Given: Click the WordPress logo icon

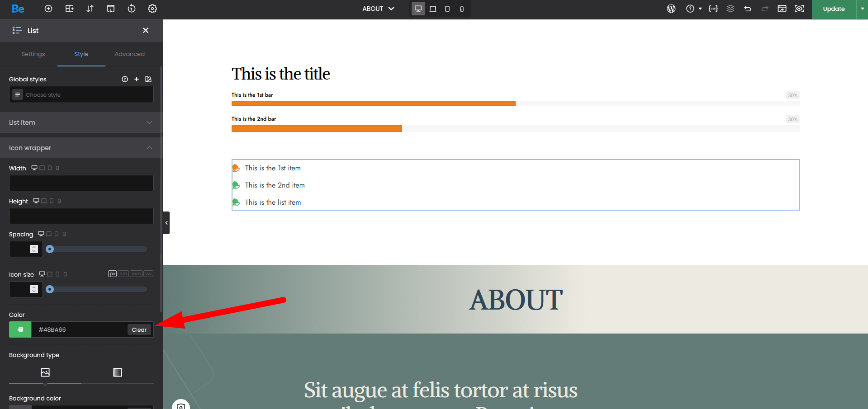Looking at the screenshot, I should 671,9.
